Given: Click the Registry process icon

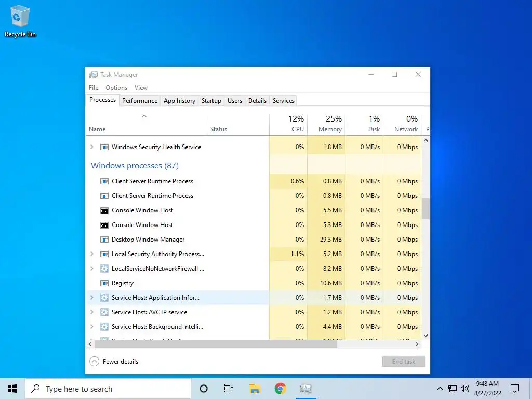Looking at the screenshot, I should (104, 283).
